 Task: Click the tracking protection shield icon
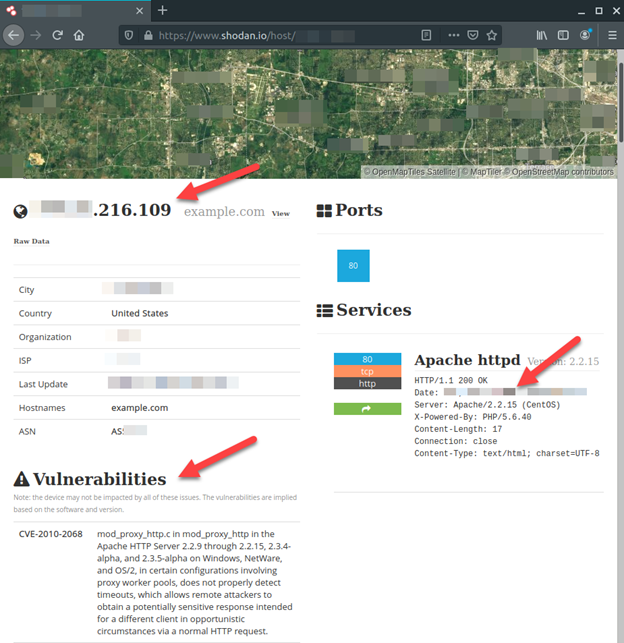tap(129, 35)
